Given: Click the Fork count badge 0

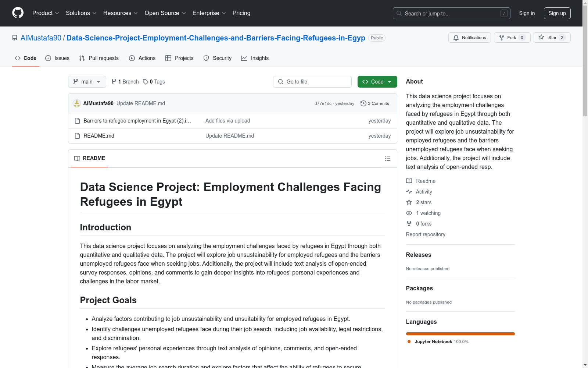Looking at the screenshot, I should click(522, 38).
